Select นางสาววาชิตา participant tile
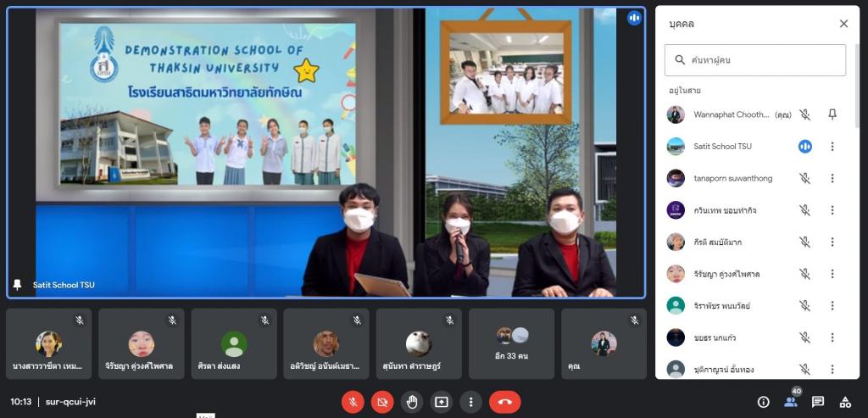 pos(48,344)
